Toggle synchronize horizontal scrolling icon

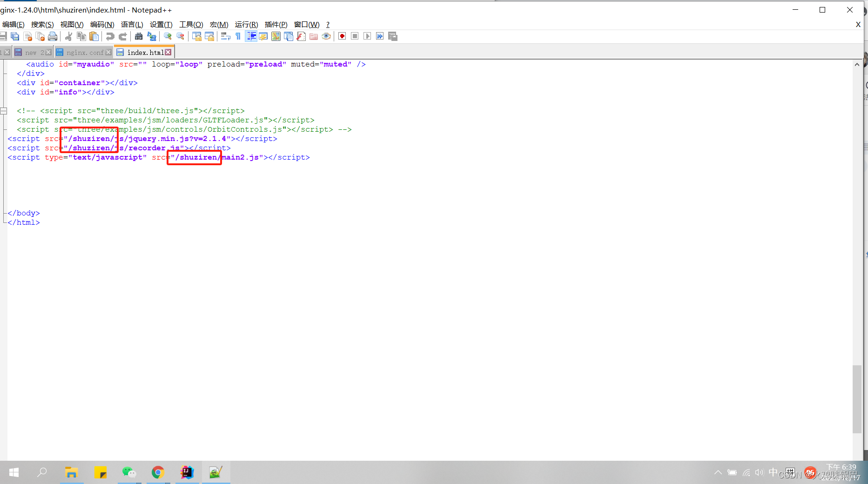[x=209, y=36]
